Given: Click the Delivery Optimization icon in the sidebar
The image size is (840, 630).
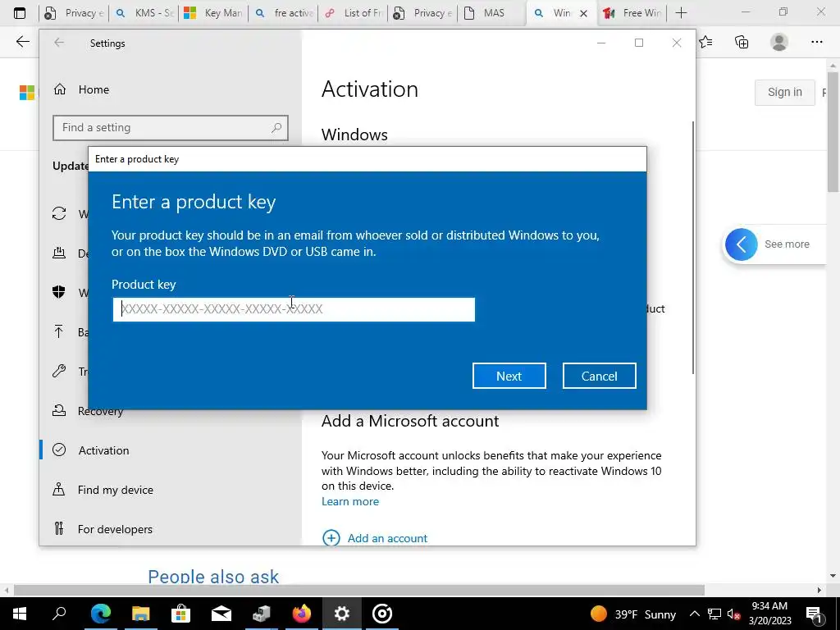Looking at the screenshot, I should 59,253.
